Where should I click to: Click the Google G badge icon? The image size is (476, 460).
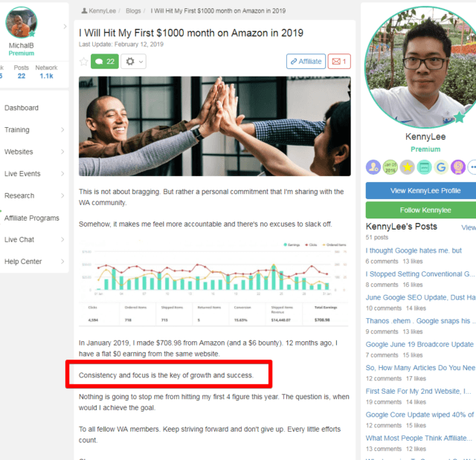441,167
